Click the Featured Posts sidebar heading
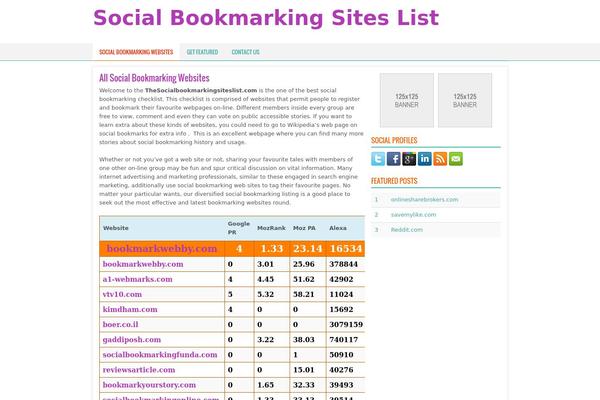The image size is (600, 400). point(394,181)
